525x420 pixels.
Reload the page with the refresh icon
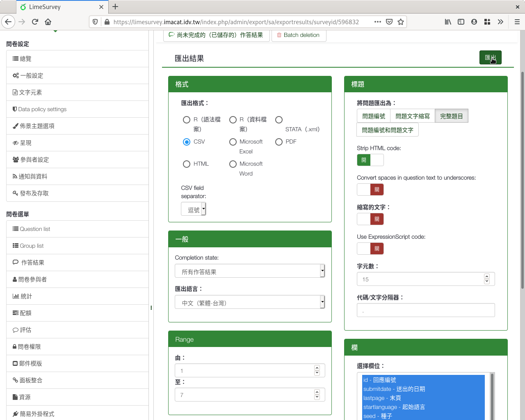point(35,22)
